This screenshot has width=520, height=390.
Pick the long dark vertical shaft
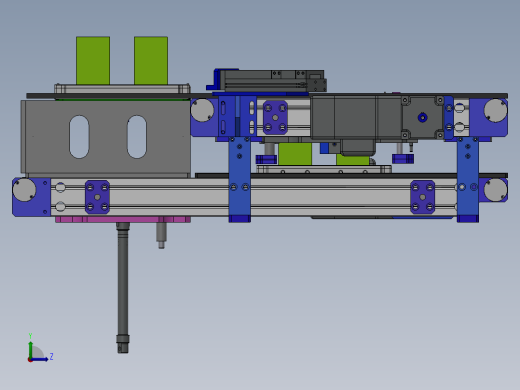point(123,287)
